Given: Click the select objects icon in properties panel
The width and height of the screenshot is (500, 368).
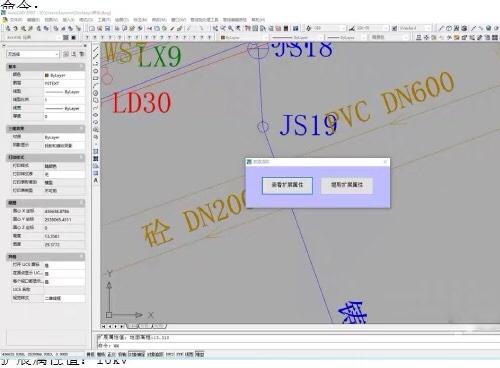Looking at the screenshot, I should tap(74, 54).
